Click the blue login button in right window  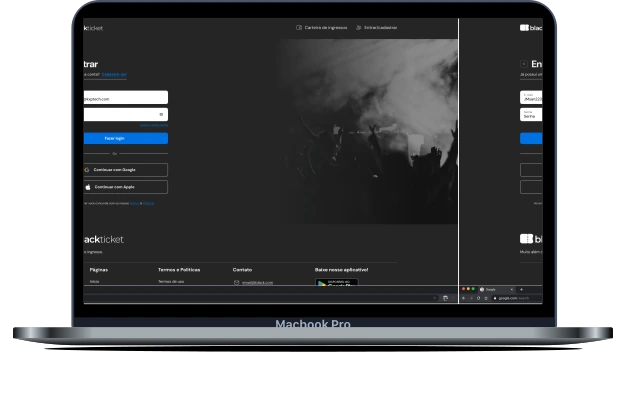pyautogui.click(x=531, y=138)
